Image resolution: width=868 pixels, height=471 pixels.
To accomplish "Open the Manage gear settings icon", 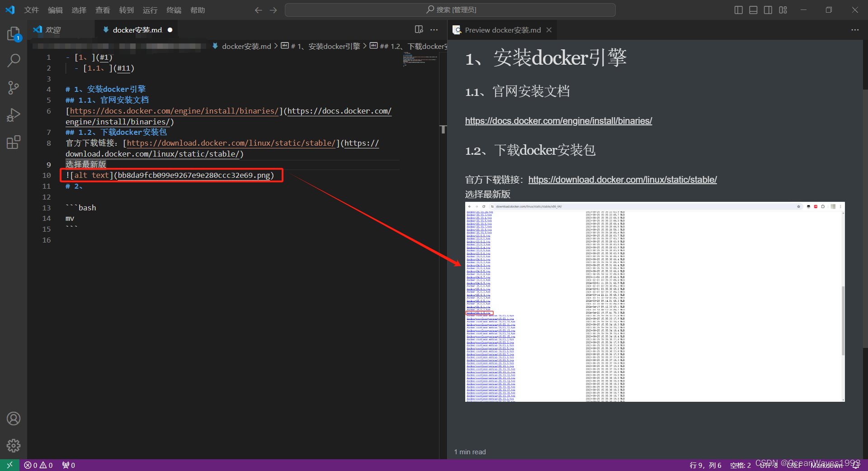I will 14,446.
